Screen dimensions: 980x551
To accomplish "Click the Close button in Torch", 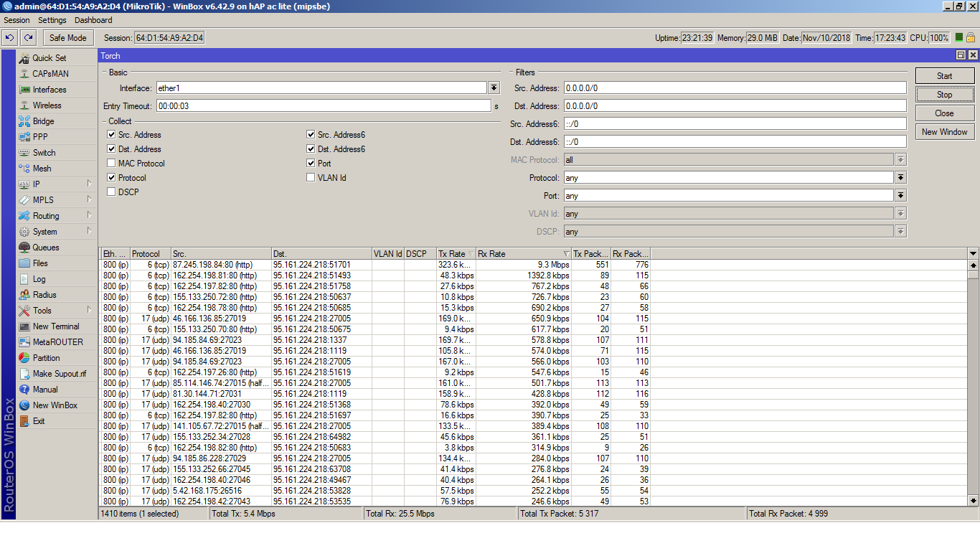I will pos(945,113).
